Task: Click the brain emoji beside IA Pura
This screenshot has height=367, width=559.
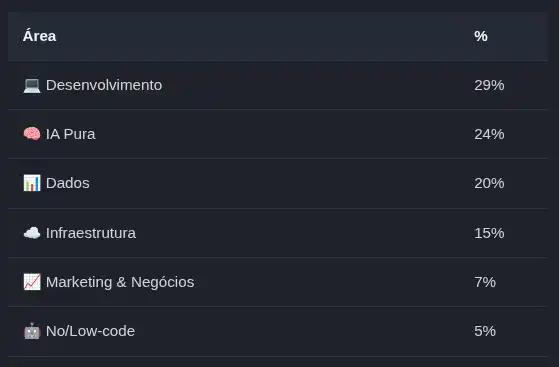Action: tap(32, 134)
